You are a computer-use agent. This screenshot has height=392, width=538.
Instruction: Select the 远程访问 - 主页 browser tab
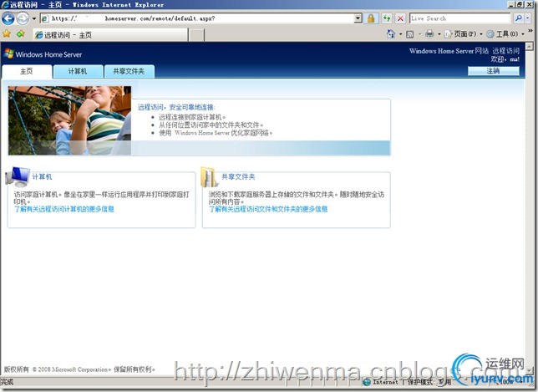click(x=110, y=35)
